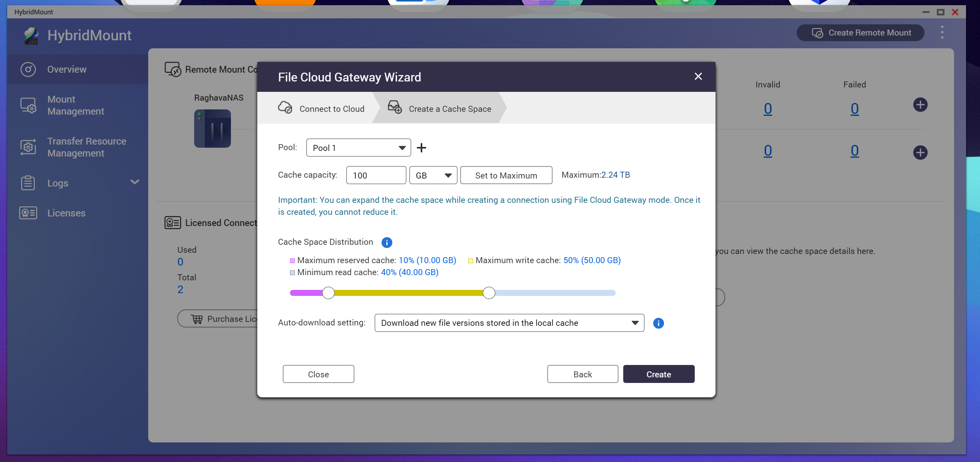Open the three-dot more options menu
This screenshot has height=462, width=980.
point(942,32)
